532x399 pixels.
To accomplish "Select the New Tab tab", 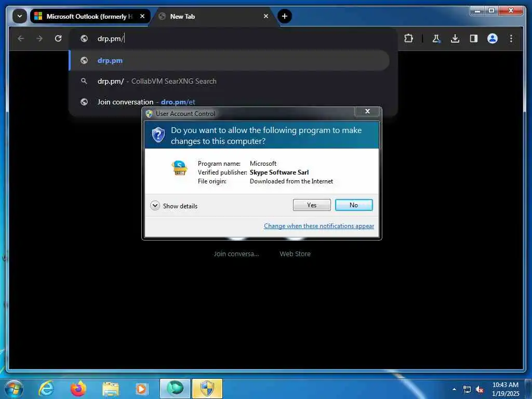I will pos(215,16).
